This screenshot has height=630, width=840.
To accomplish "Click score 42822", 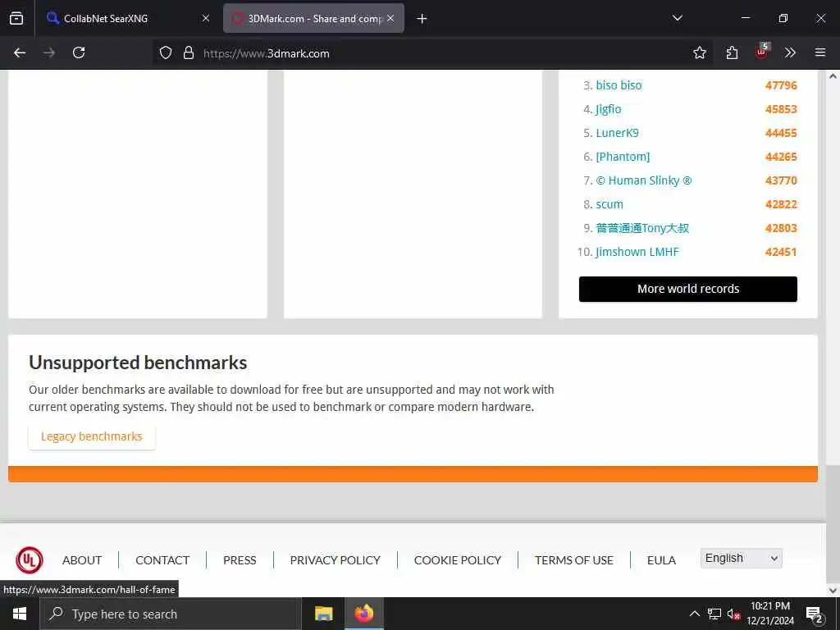I will click(x=781, y=204).
